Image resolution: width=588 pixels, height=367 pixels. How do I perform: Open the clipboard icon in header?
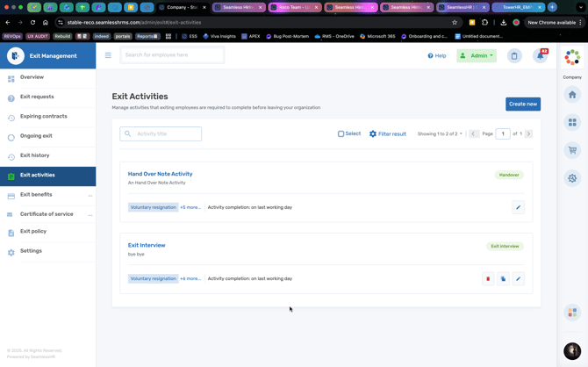[514, 55]
